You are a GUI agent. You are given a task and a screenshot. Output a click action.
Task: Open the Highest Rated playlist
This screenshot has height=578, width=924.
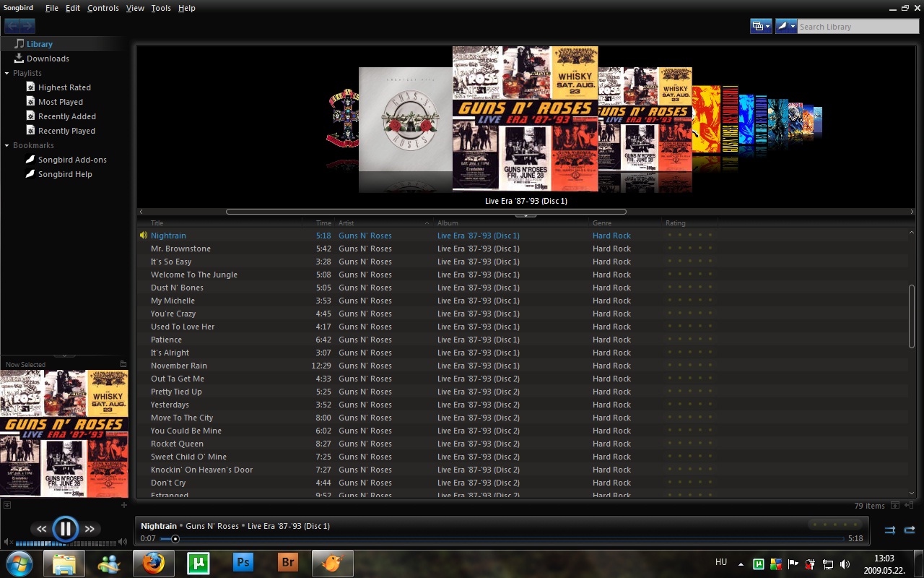(58, 87)
